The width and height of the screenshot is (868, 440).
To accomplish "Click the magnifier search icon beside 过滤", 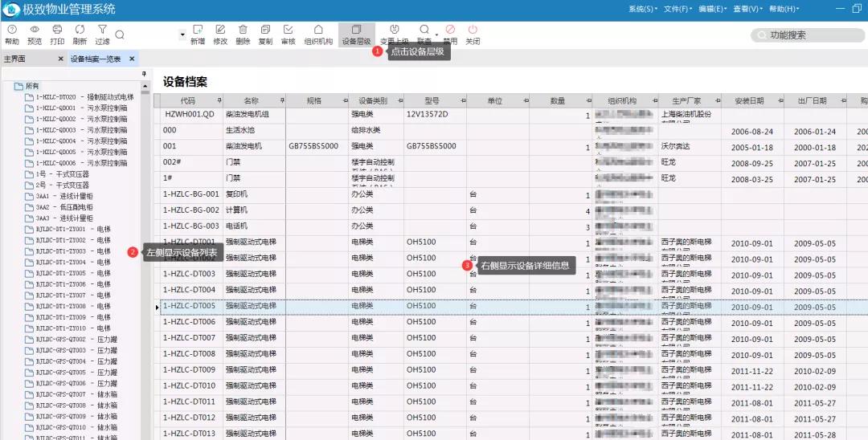I will tap(120, 35).
